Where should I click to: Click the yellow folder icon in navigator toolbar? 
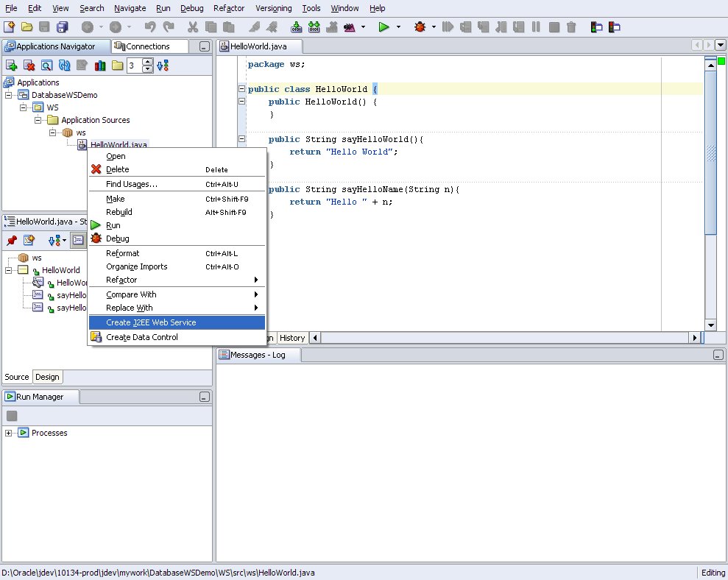(118, 66)
